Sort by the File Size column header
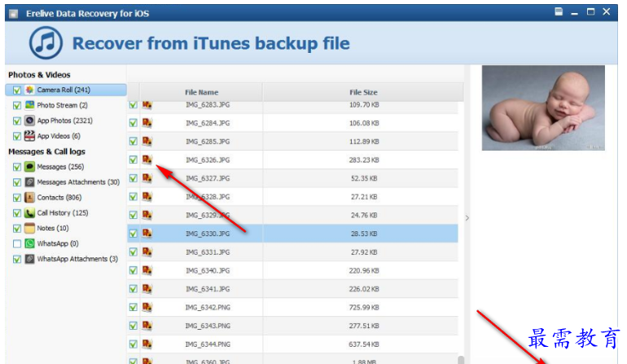This screenshot has width=627, height=364. (x=363, y=92)
